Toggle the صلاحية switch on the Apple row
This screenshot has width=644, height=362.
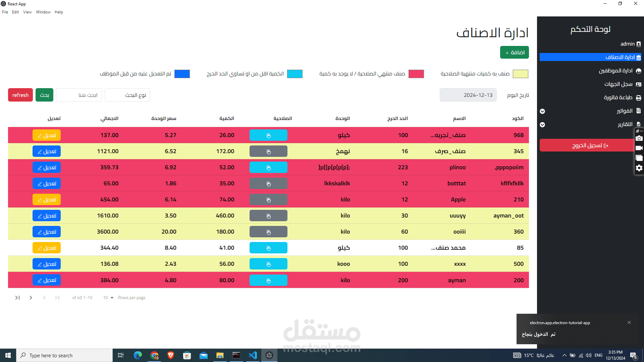(x=268, y=199)
